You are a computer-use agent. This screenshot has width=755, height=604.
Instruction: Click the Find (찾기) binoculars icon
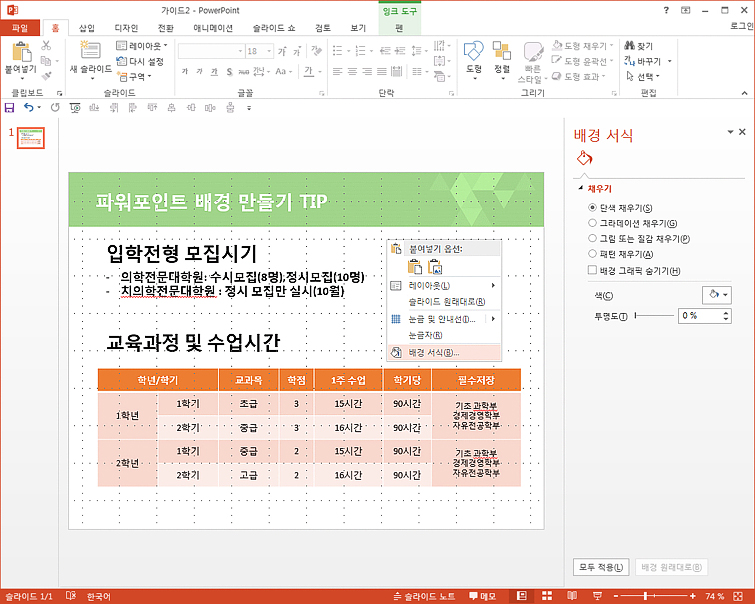629,45
